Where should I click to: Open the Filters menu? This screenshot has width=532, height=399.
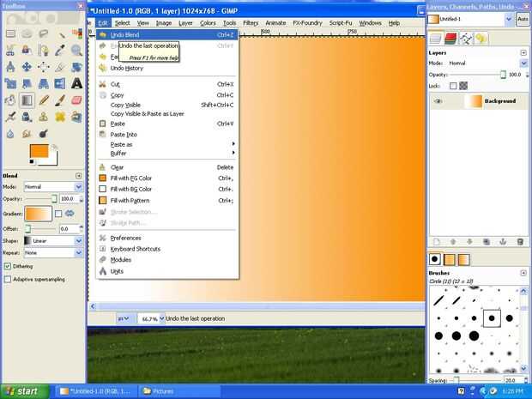click(x=251, y=23)
